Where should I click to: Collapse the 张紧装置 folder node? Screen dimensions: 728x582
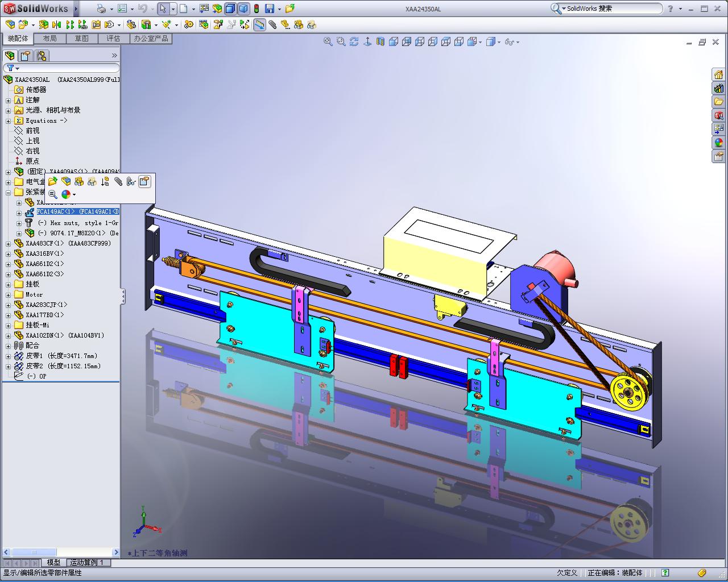point(9,192)
